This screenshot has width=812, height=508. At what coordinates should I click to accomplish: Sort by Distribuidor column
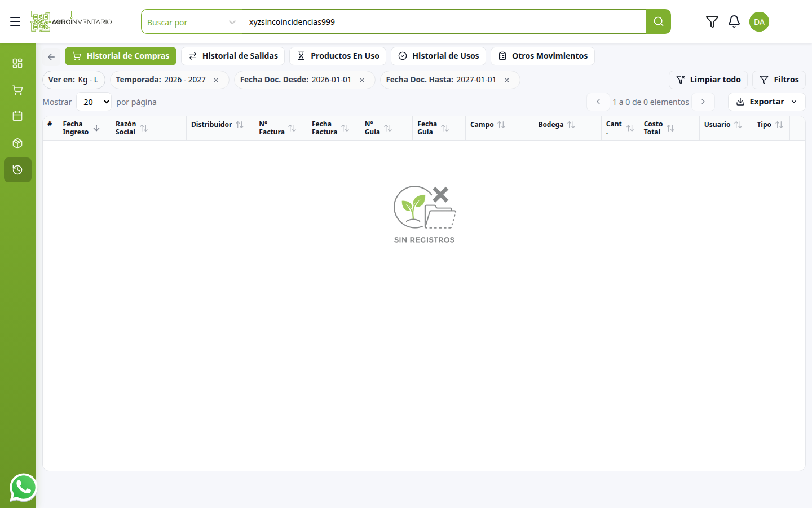240,125
